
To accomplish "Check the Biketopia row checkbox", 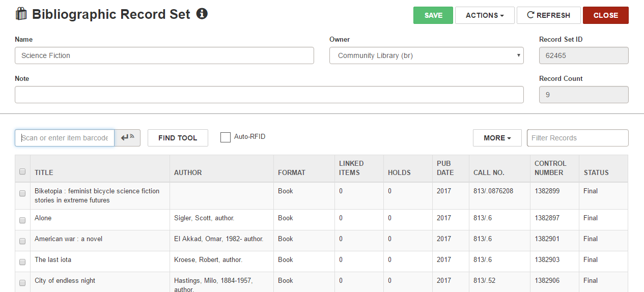I will coord(22,193).
